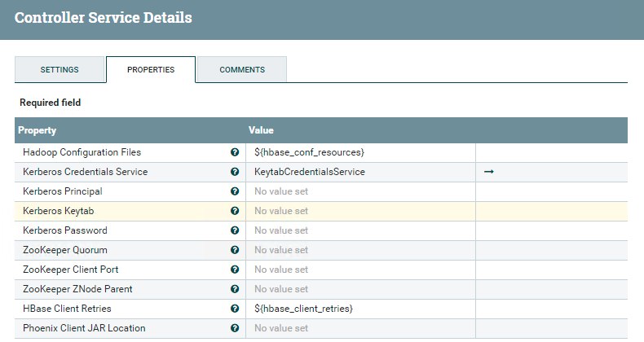Switch to the Settings tab
This screenshot has height=342, width=644.
coord(60,70)
